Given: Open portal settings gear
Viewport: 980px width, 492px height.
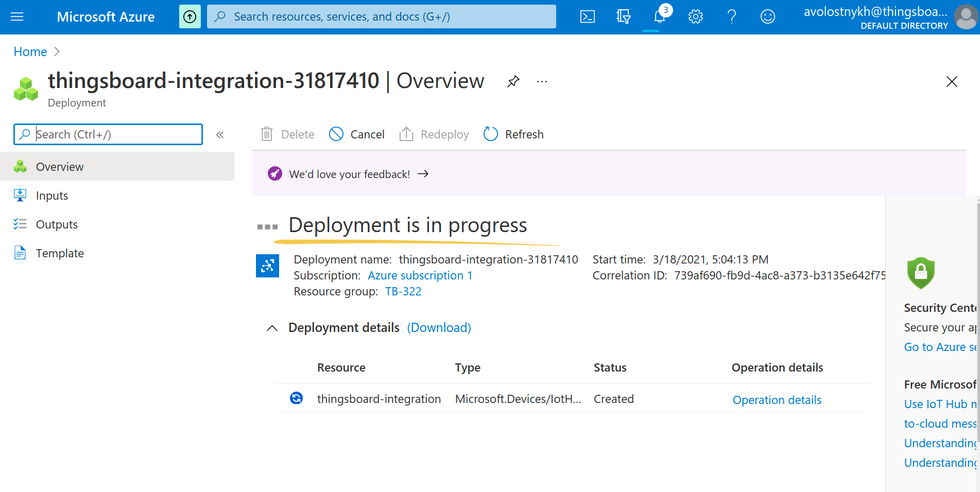Looking at the screenshot, I should pos(696,17).
